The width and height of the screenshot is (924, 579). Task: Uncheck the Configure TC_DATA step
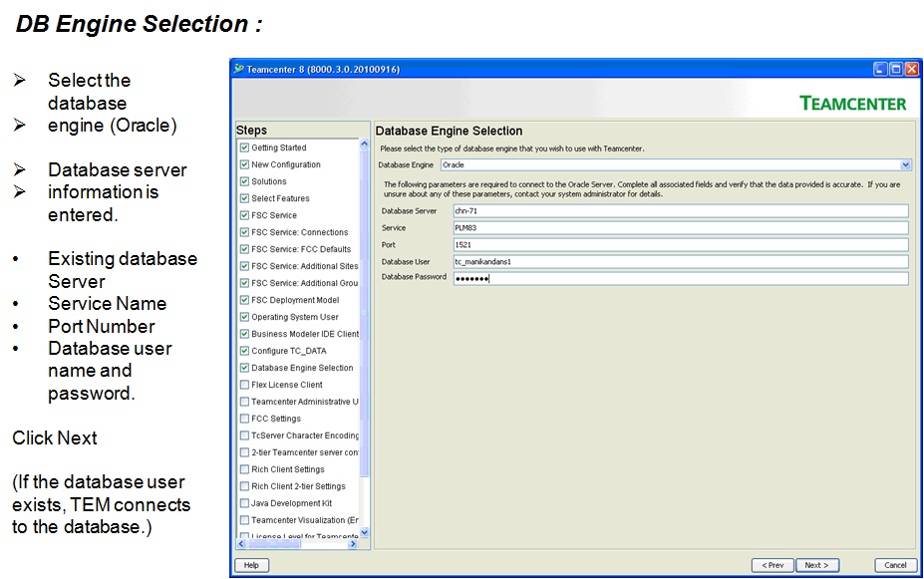pos(242,350)
